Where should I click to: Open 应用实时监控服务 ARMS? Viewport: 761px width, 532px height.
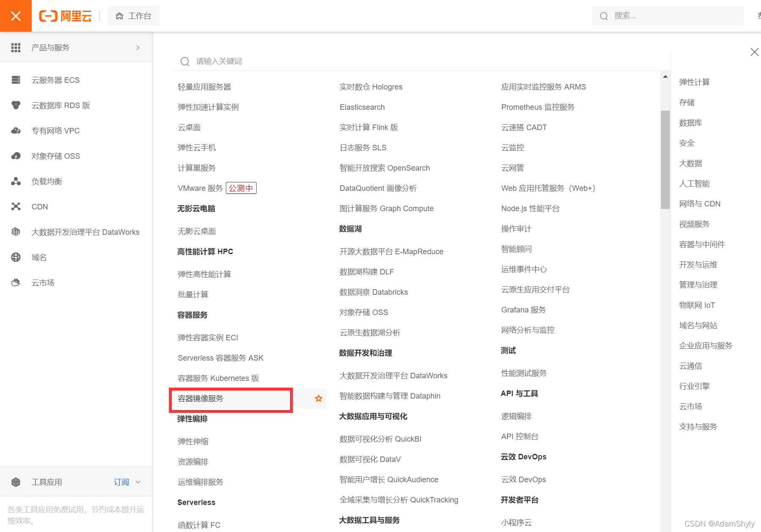coord(544,87)
